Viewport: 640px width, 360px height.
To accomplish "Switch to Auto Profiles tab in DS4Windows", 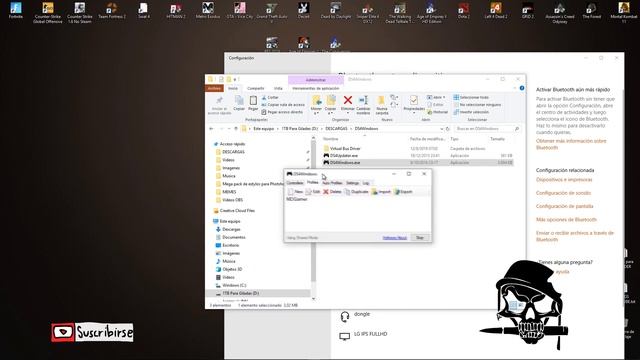I will click(x=332, y=183).
